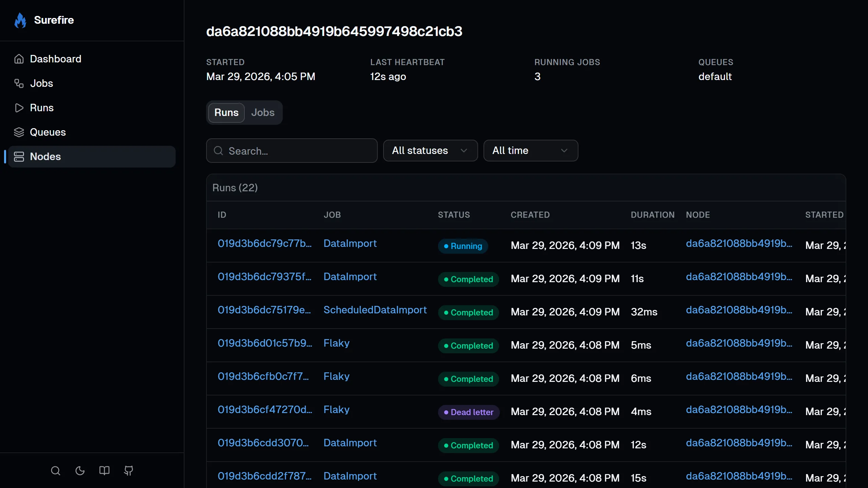
Task: Open the ScheduledDataImport job link
Action: pyautogui.click(x=375, y=310)
